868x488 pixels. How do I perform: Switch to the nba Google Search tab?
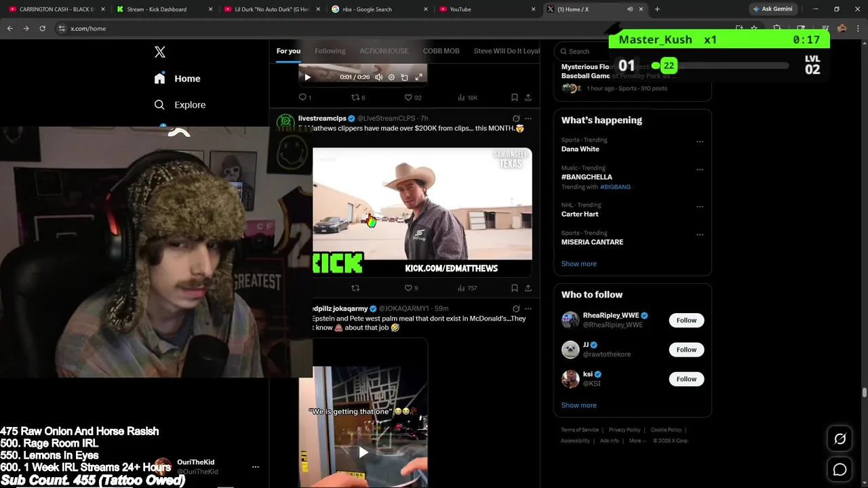point(379,9)
